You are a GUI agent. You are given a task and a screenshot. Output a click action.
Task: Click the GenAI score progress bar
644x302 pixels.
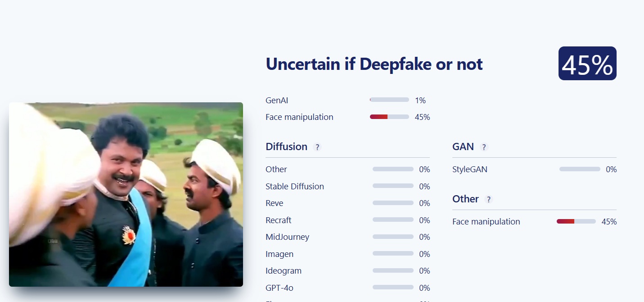pyautogui.click(x=389, y=100)
